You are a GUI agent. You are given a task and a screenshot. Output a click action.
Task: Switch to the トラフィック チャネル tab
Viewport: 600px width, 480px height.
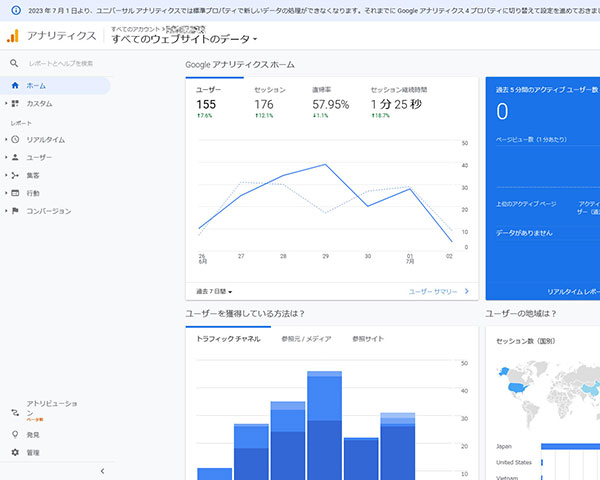coord(228,339)
